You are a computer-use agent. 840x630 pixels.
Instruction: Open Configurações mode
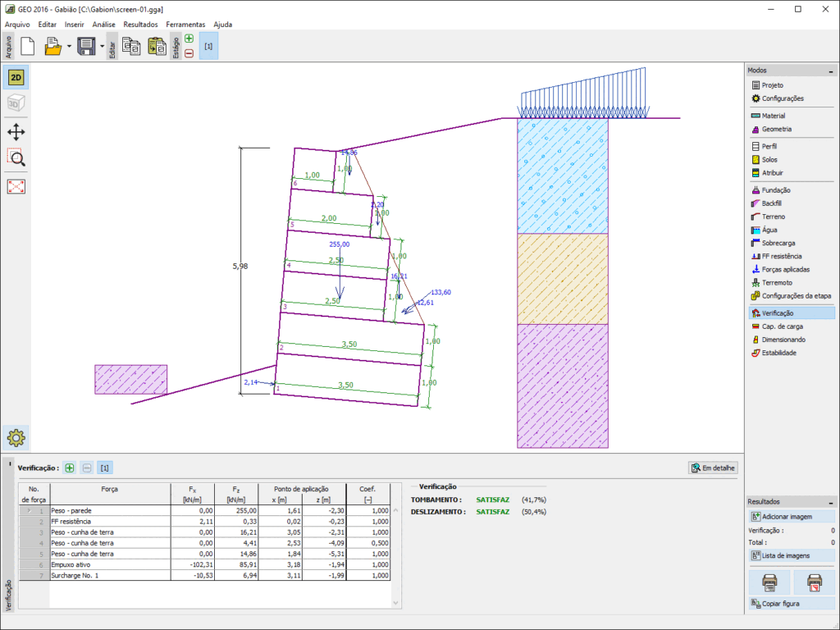coord(792,98)
